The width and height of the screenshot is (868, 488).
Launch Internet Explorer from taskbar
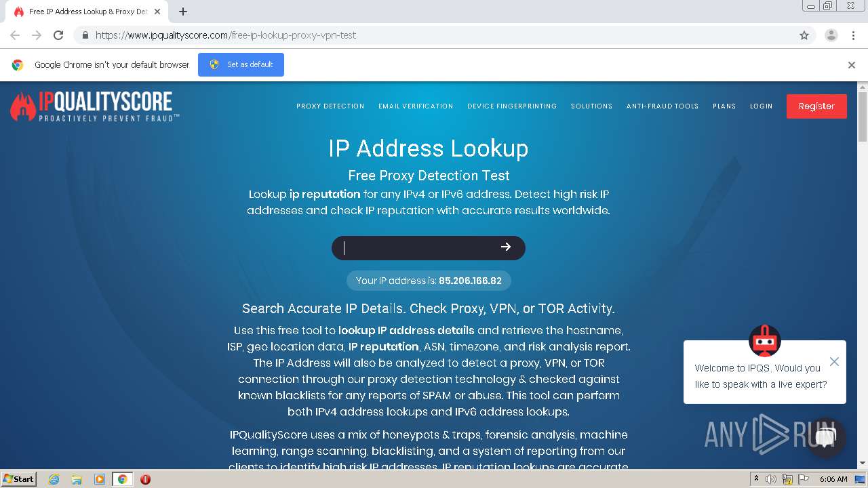click(54, 479)
